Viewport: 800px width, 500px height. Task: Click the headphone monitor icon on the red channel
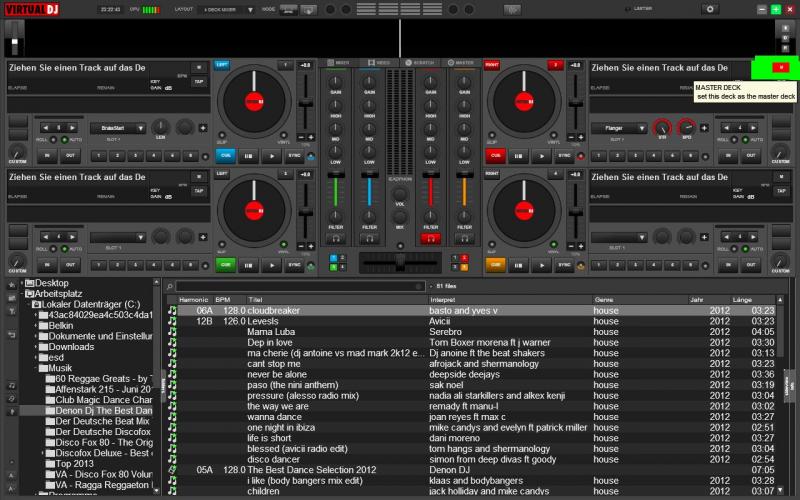[x=431, y=238]
